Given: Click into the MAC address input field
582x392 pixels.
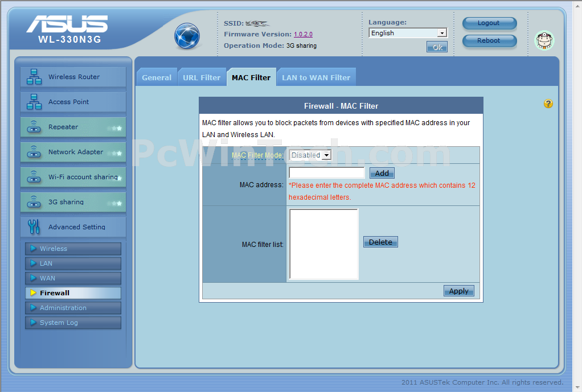Looking at the screenshot, I should 327,173.
